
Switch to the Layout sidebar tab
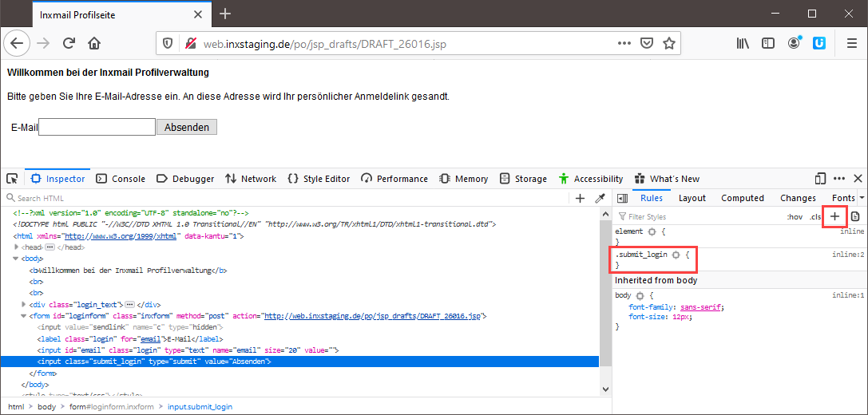point(692,198)
